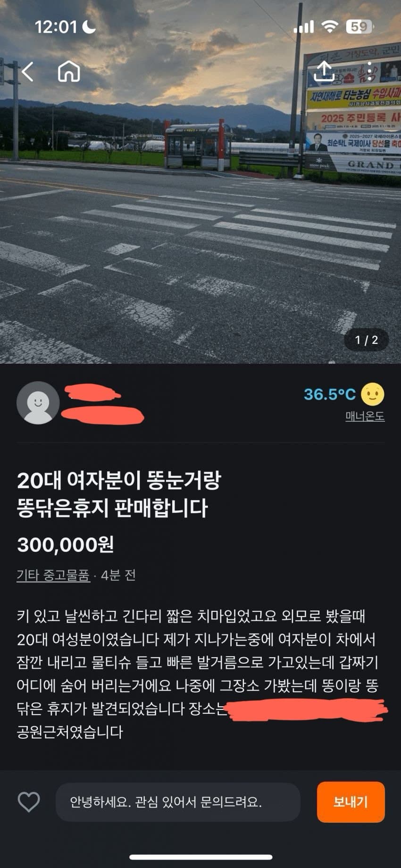Screen dimensions: 401x868
Task: Open the 매너온도 link
Action: [365, 416]
